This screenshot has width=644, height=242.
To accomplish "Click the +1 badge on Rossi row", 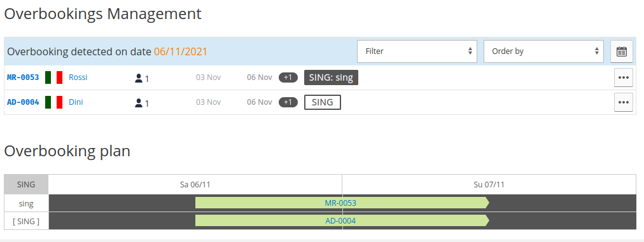I will 288,77.
